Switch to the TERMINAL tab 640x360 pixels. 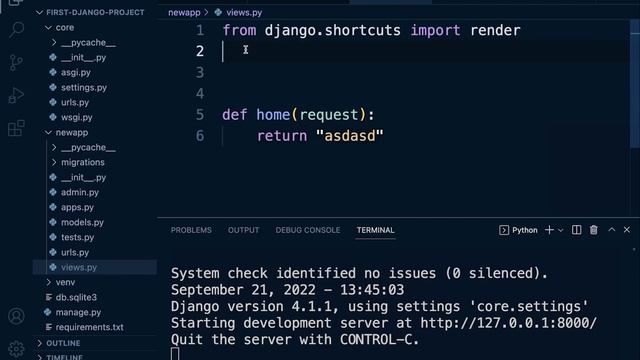tap(376, 230)
